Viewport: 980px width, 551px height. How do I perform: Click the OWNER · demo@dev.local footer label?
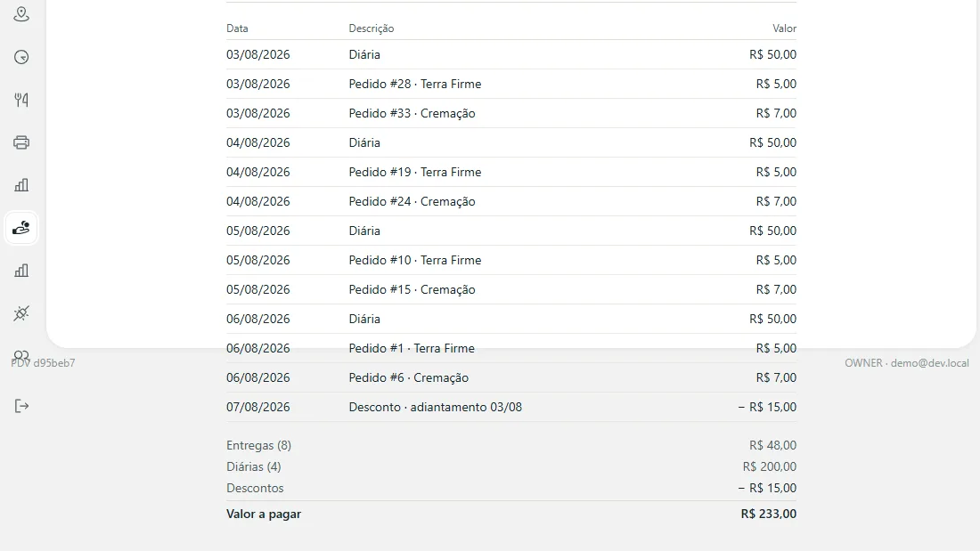tap(906, 363)
